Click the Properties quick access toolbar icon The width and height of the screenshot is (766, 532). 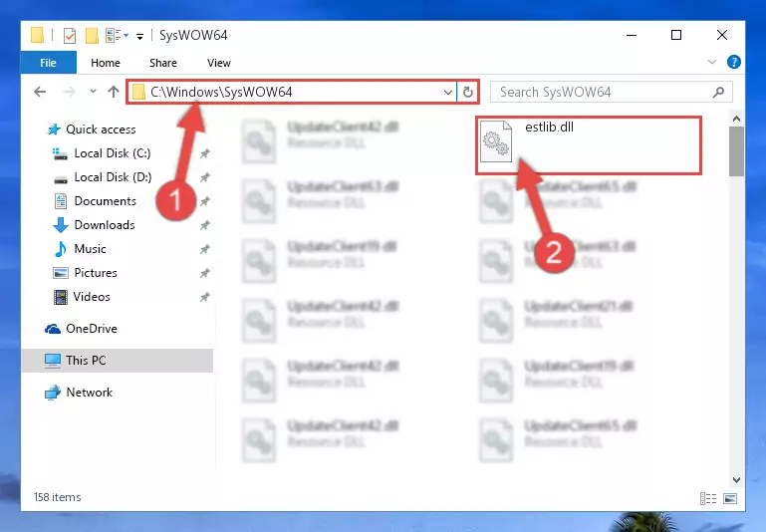70,35
